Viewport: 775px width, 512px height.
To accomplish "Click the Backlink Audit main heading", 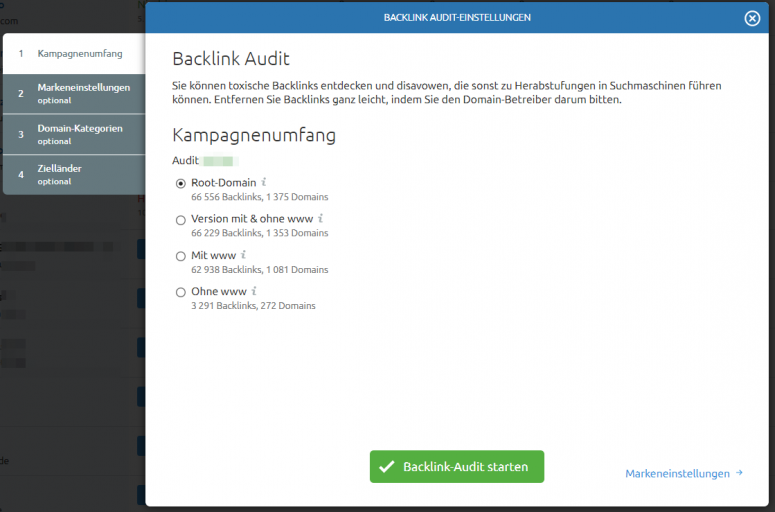I will (x=231, y=60).
